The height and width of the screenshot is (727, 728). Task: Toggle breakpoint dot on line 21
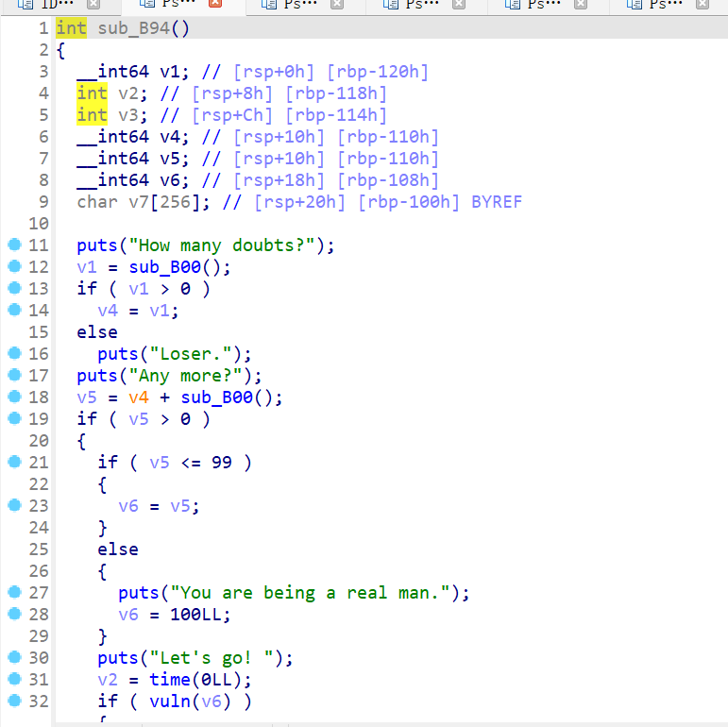13,462
